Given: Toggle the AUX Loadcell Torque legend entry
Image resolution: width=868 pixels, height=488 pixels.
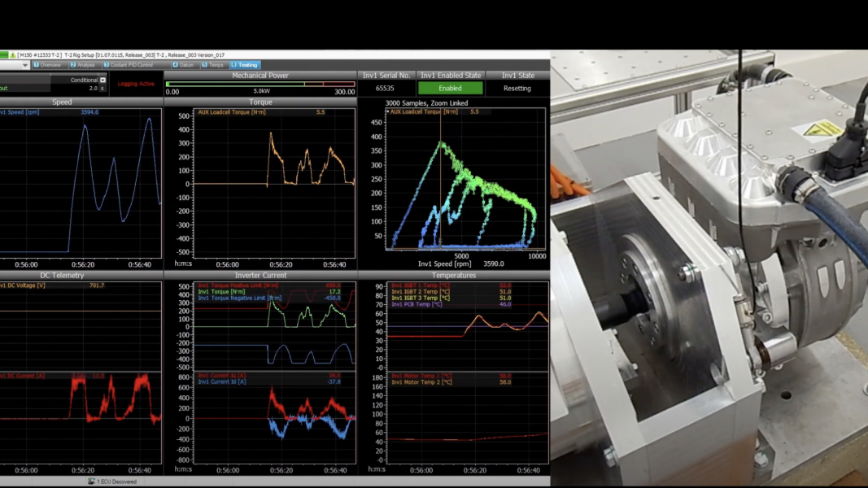Looking at the screenshot, I should click(230, 113).
